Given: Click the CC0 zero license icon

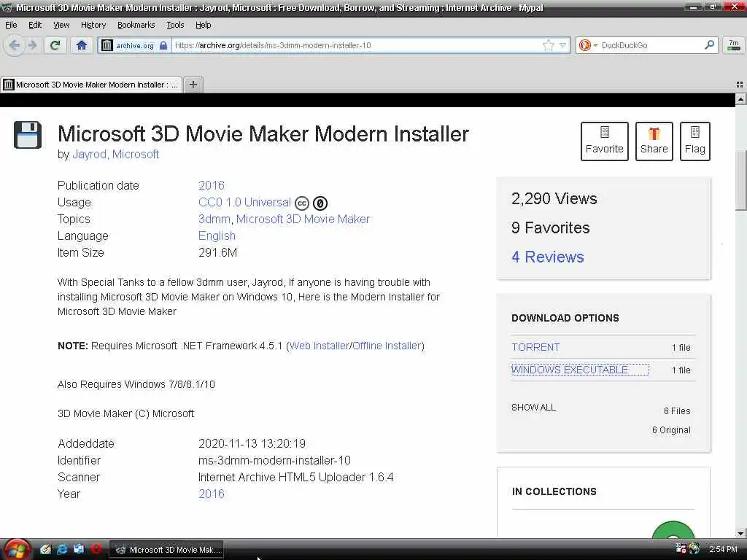Looking at the screenshot, I should [320, 203].
